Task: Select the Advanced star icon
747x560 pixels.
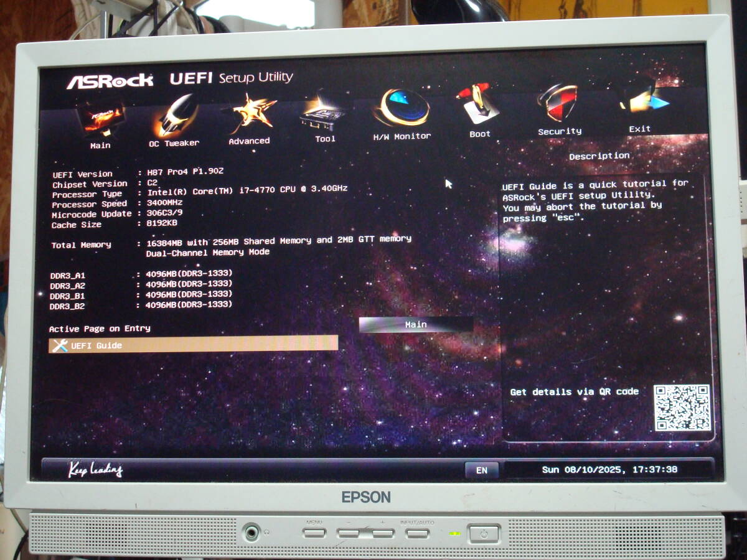Action: (x=252, y=113)
